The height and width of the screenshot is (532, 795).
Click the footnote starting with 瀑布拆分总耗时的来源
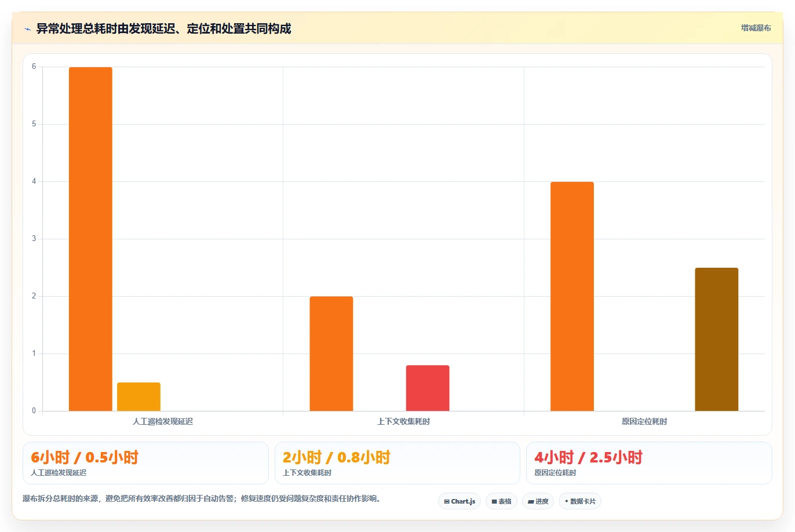[x=202, y=498]
